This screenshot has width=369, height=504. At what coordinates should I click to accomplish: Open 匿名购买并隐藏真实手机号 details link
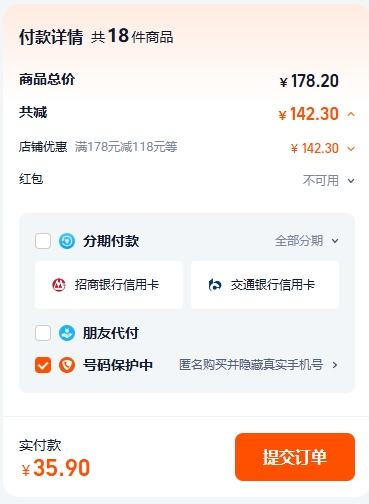[251, 365]
